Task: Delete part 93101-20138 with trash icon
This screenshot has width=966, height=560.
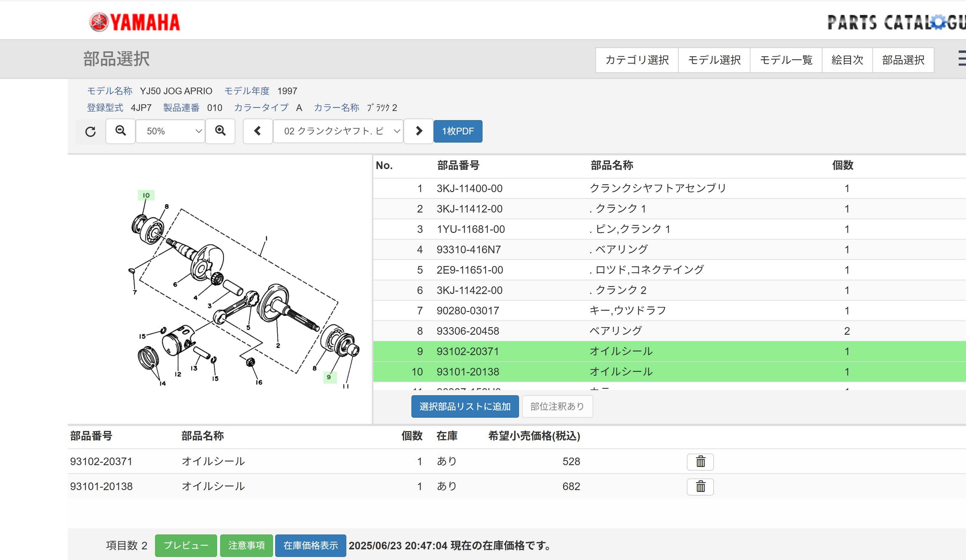Action: click(700, 486)
